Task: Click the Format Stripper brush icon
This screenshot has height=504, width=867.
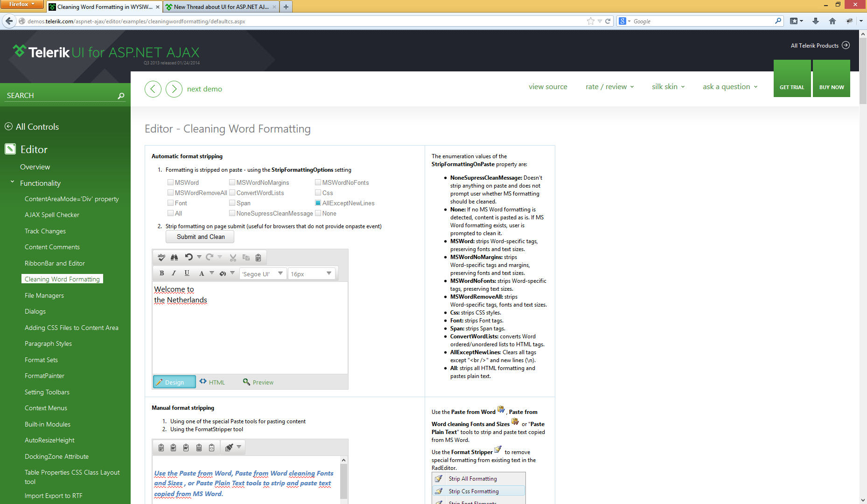Action: point(229,448)
